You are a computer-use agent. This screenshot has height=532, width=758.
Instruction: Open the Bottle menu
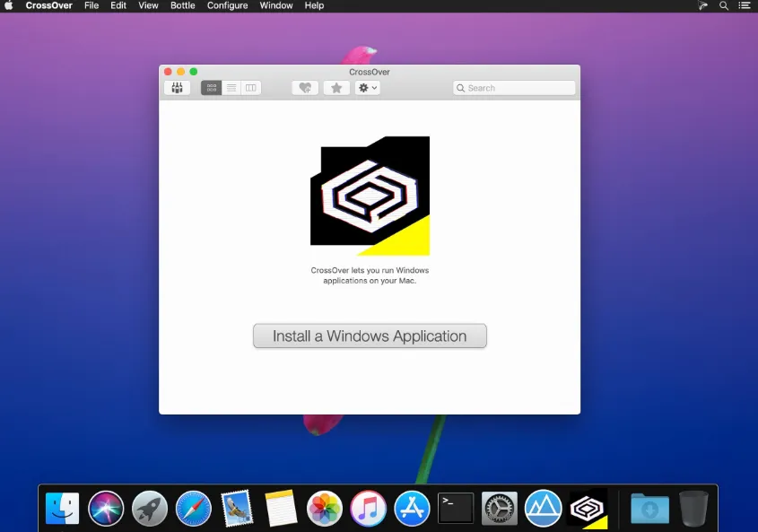click(183, 5)
